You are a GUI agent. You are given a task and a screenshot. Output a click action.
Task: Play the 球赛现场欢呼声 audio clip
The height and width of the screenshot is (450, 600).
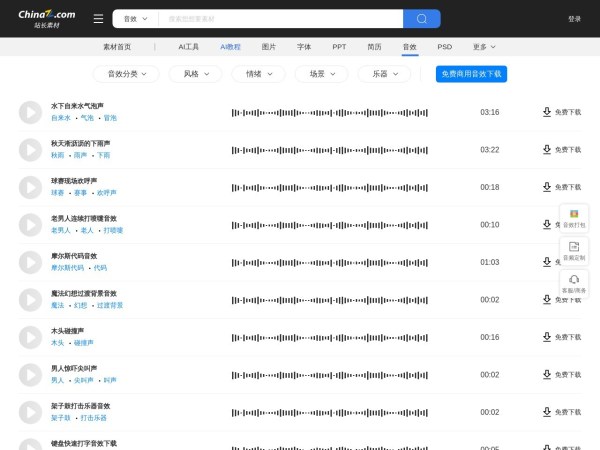(30, 187)
